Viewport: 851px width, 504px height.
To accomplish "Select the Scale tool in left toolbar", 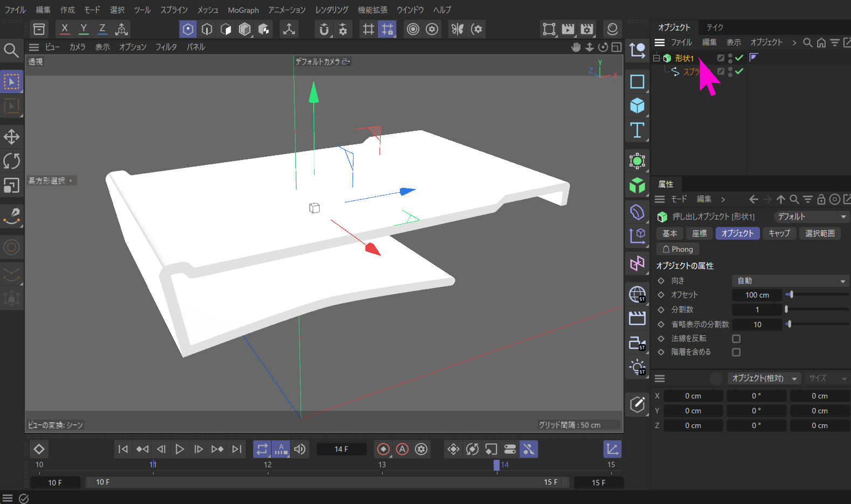I will point(11,185).
